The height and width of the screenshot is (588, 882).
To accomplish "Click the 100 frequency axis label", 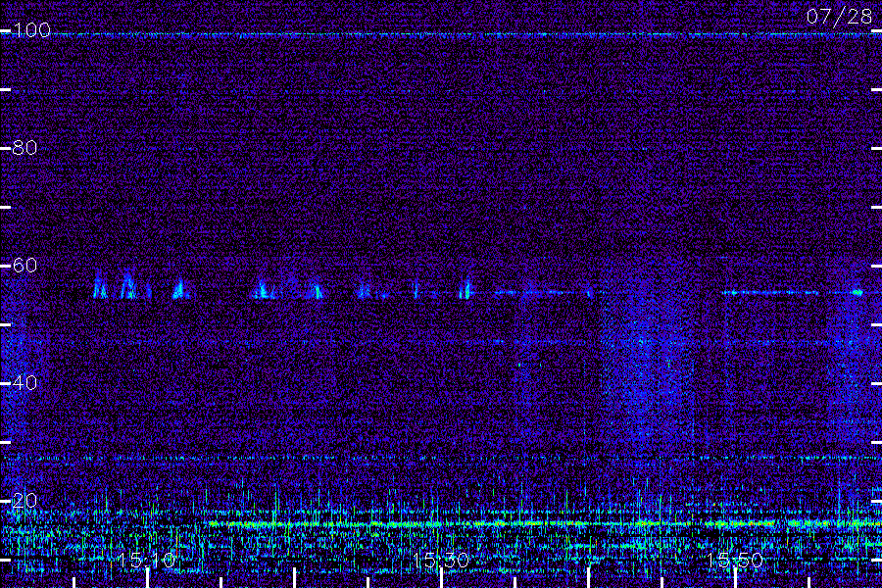I will (31, 29).
